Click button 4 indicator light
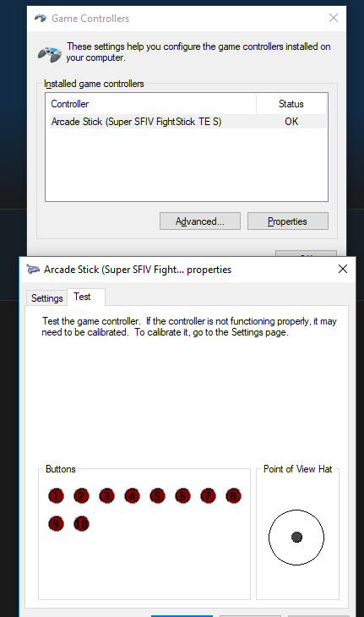Screen dimensions: 364x617 coord(132,496)
